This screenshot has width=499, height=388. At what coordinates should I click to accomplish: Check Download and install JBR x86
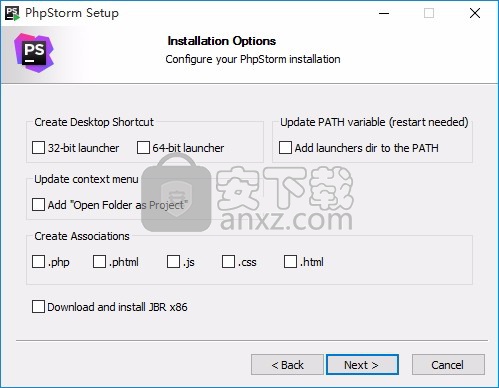(38, 307)
